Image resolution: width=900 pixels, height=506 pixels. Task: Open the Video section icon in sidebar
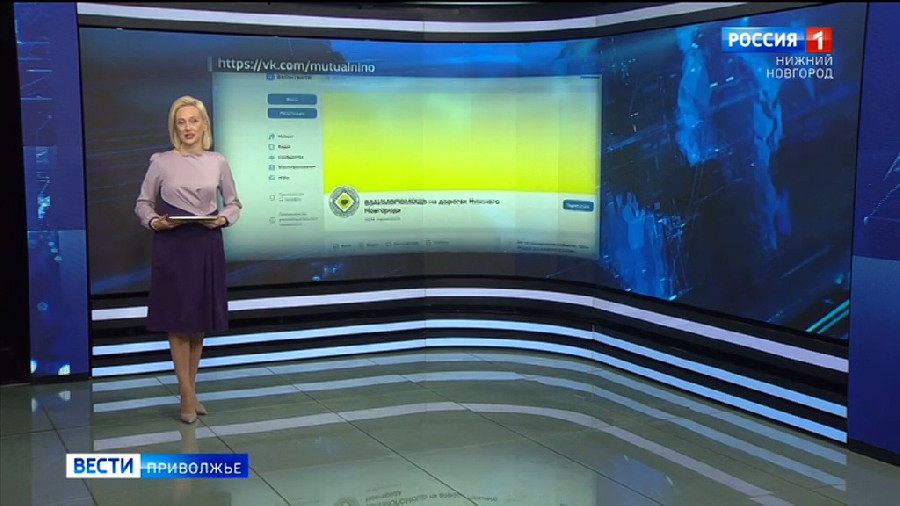[272, 145]
